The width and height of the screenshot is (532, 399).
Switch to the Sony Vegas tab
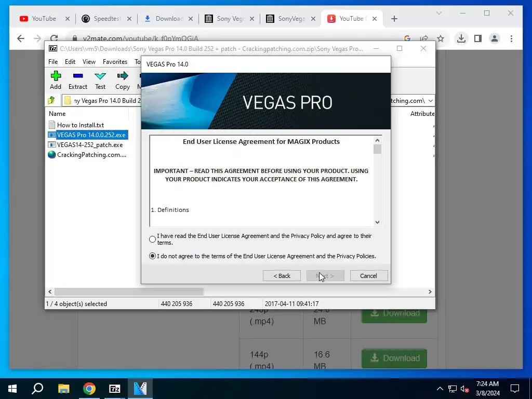click(x=224, y=19)
